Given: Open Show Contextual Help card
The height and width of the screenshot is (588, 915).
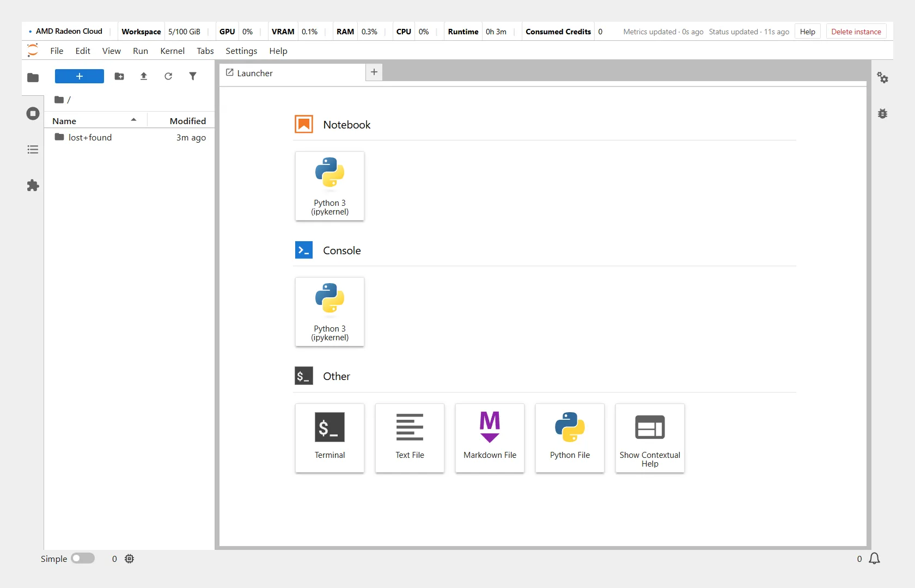Looking at the screenshot, I should [650, 438].
